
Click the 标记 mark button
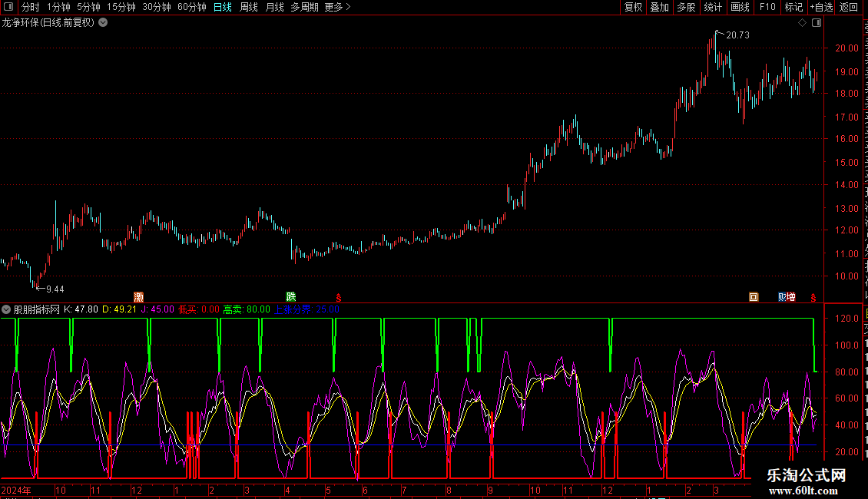point(793,7)
